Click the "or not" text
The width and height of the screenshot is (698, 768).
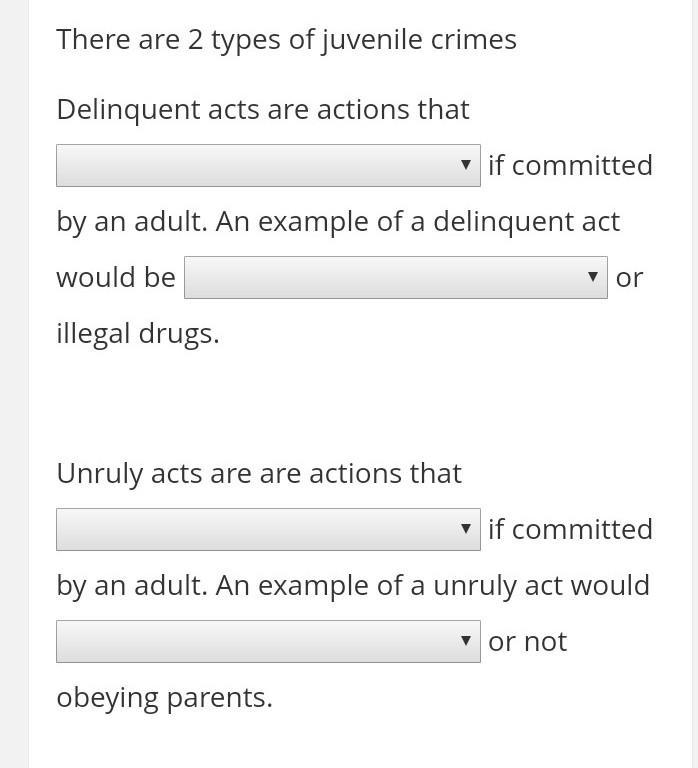(x=528, y=642)
